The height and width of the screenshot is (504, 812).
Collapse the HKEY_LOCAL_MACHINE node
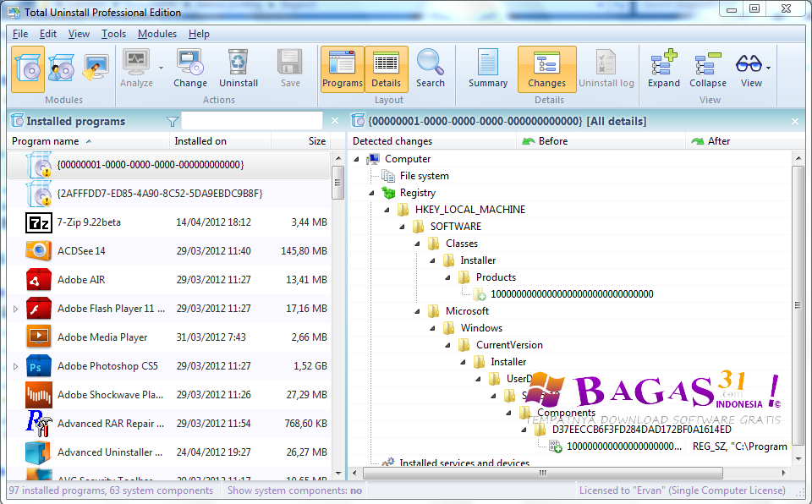click(387, 210)
